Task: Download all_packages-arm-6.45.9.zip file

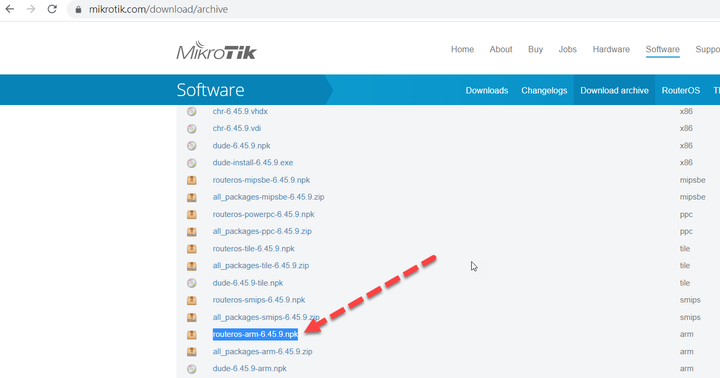Action: click(263, 352)
